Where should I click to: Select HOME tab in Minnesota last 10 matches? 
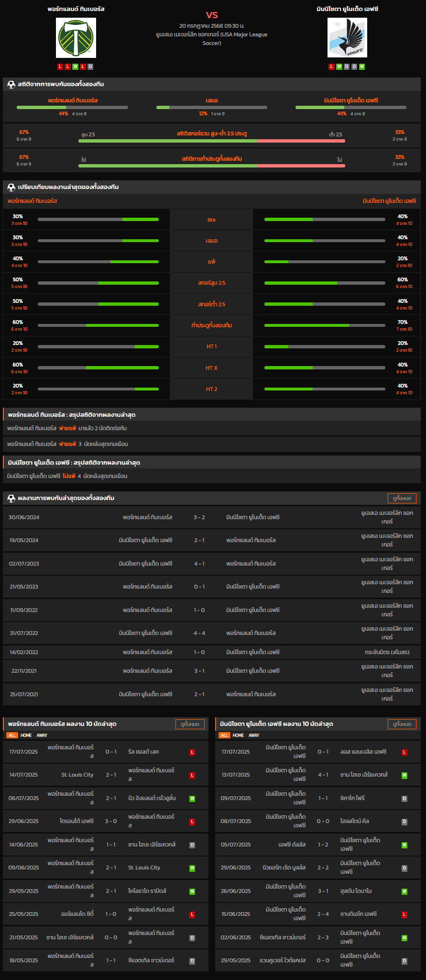[x=238, y=735]
